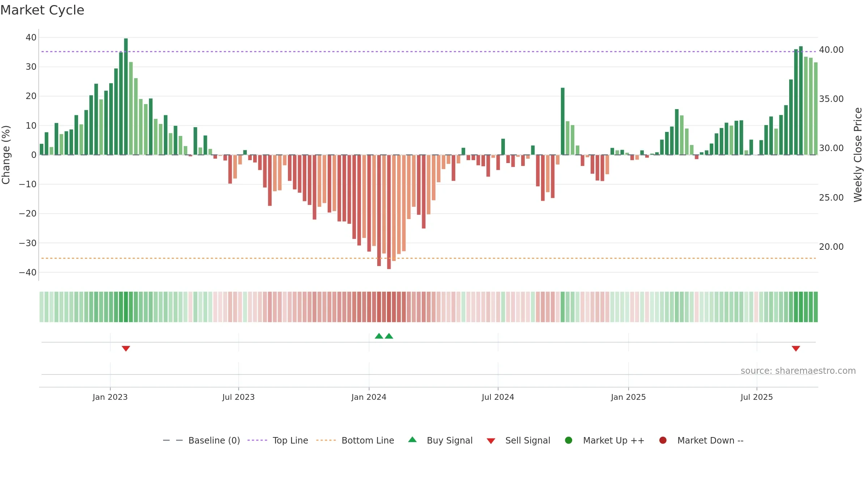Click the −20 left-axis tick label
This screenshot has width=868, height=488.
28,214
